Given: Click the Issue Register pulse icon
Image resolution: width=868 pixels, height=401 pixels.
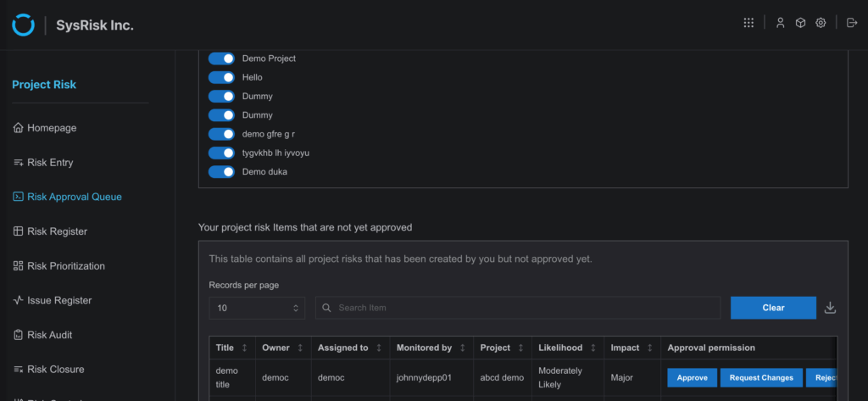Looking at the screenshot, I should point(19,300).
